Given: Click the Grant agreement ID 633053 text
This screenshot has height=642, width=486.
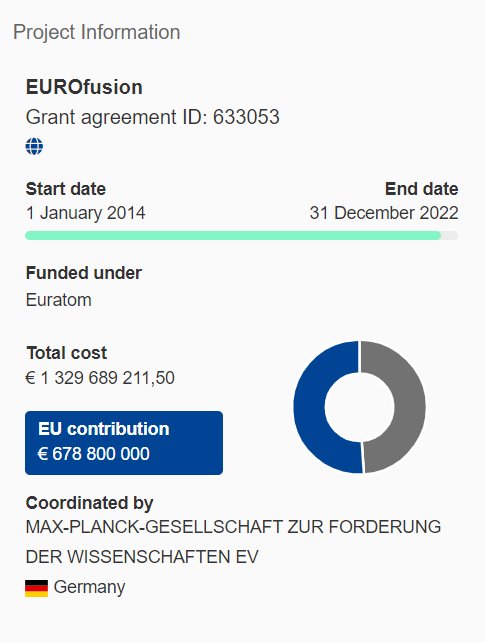Looking at the screenshot, I should (153, 118).
